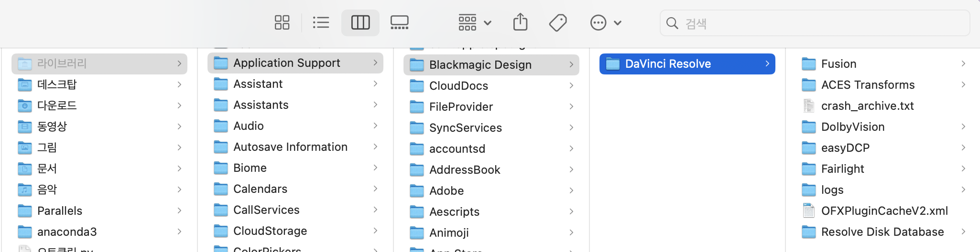Switch to list view

321,22
